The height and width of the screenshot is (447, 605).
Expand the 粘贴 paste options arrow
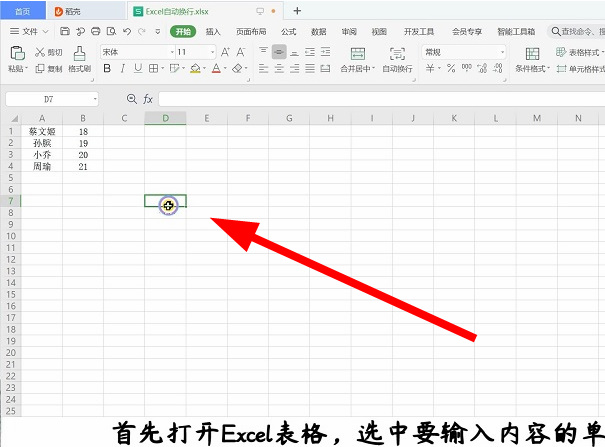click(26, 69)
